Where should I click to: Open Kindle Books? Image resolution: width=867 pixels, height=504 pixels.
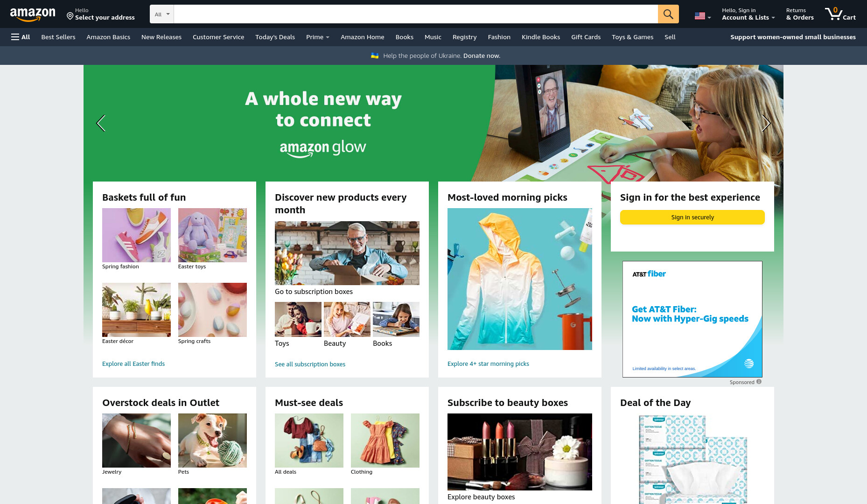[x=541, y=37]
